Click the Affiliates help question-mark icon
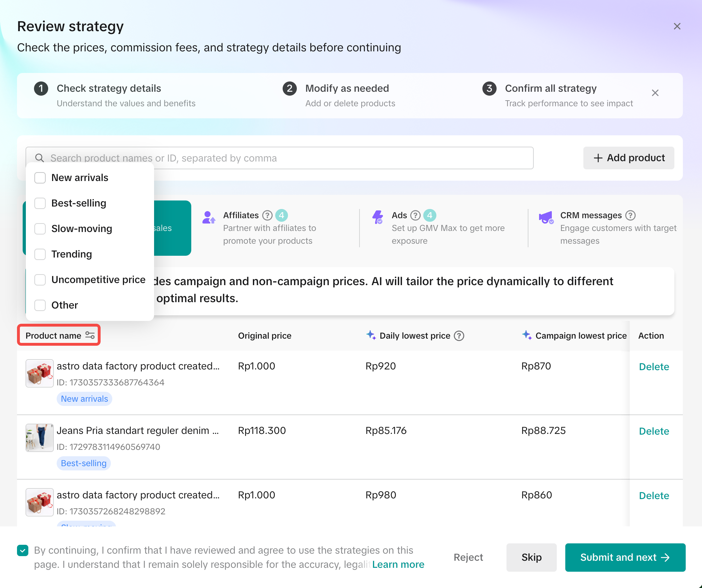Screen dimensions: 702x588 tap(267, 215)
